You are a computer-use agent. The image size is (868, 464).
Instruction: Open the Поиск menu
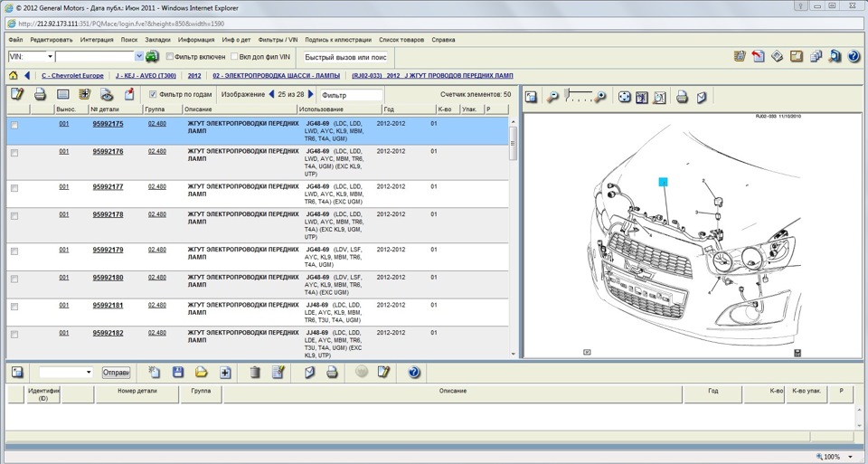pos(129,40)
